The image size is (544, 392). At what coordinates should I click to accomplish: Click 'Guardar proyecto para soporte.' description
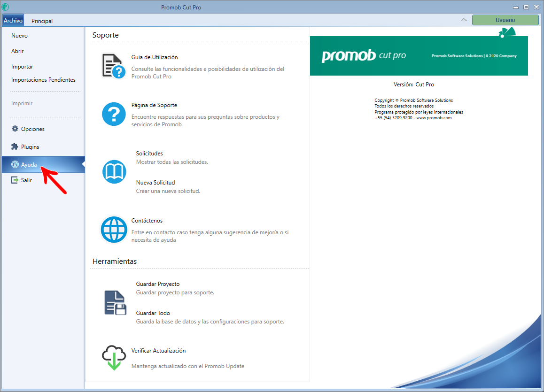(175, 292)
